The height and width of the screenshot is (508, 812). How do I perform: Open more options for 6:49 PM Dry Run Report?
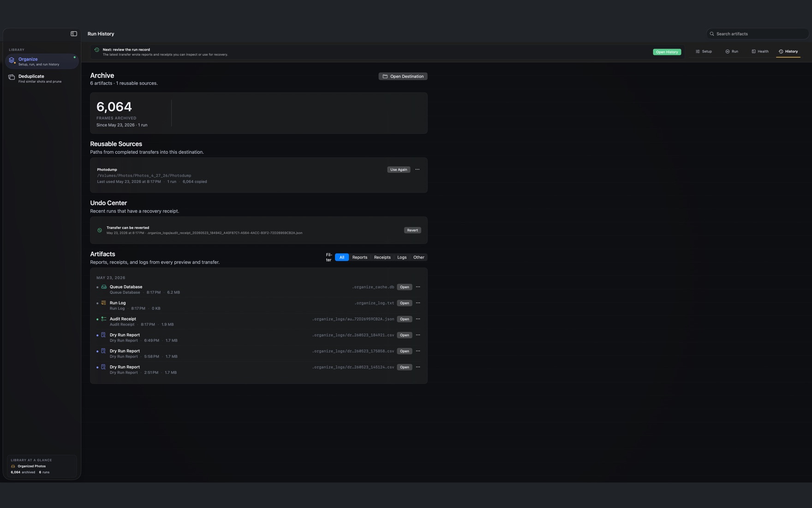click(418, 335)
